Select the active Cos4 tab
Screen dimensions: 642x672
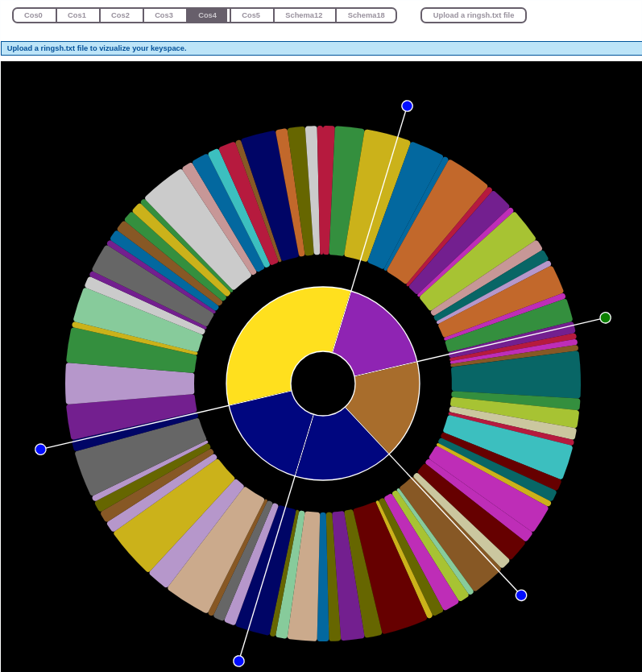click(x=208, y=15)
